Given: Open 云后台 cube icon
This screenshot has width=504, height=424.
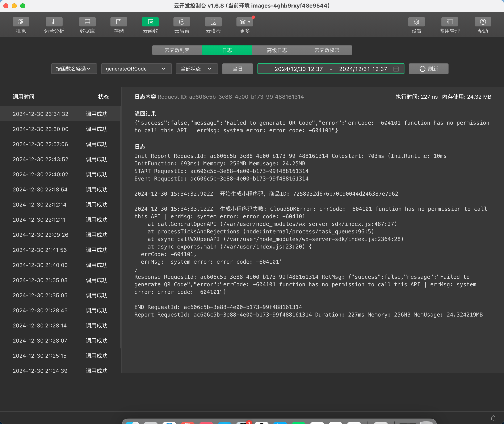Looking at the screenshot, I should (x=182, y=22).
